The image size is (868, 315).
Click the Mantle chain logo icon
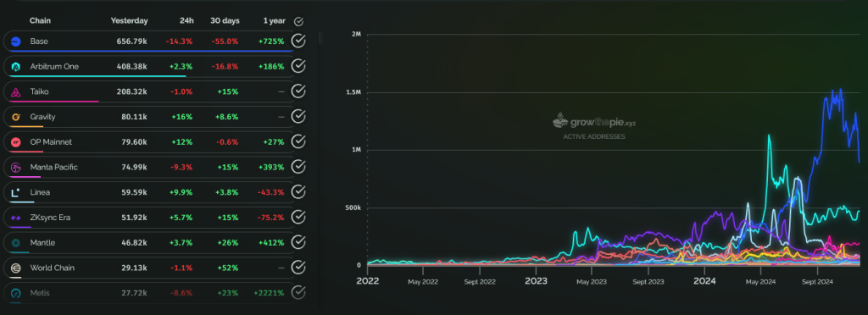15,243
